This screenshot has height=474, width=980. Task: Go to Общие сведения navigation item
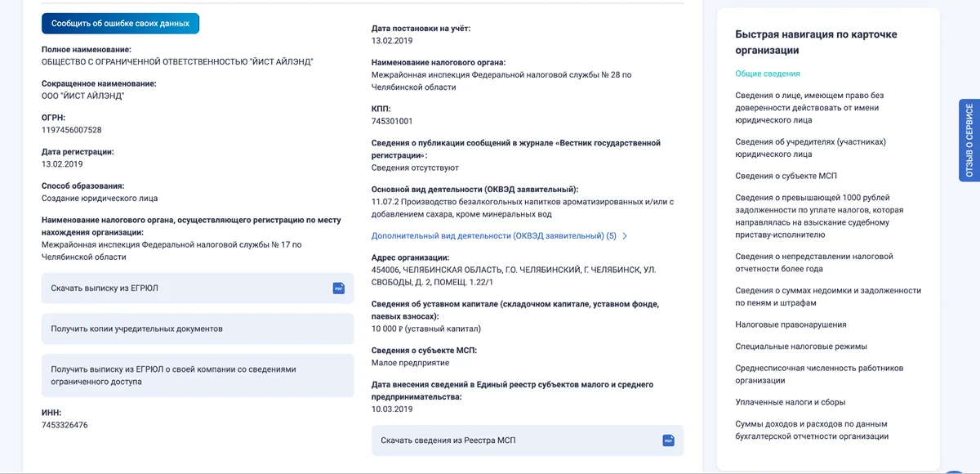[768, 74]
